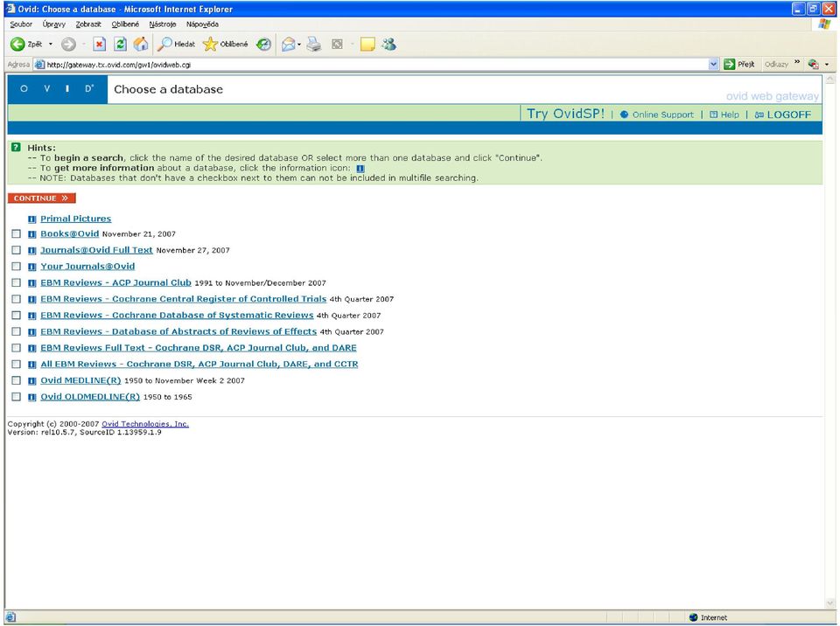Image resolution: width=840 pixels, height=626 pixels.
Task: Click the grey Forward arrow in toolbar
Action: [x=68, y=45]
